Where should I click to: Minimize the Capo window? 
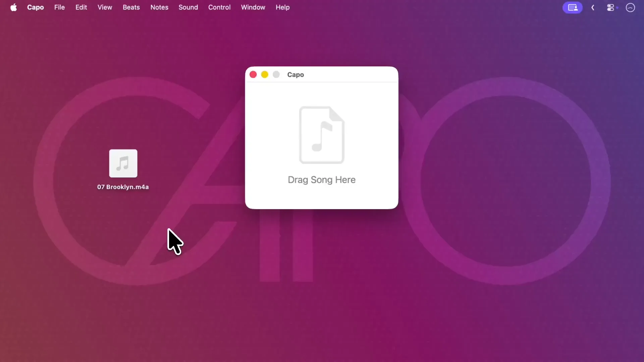(265, 74)
